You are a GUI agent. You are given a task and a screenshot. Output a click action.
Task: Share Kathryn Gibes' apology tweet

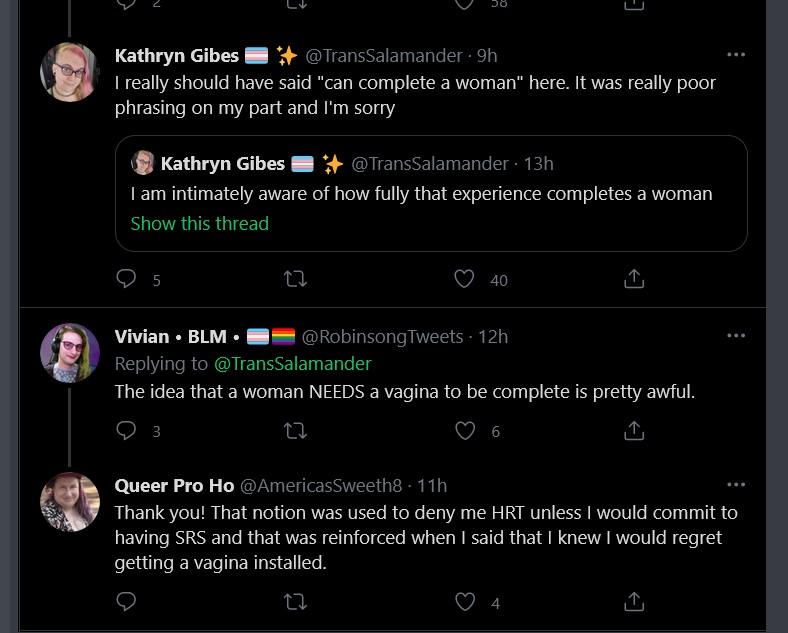(x=634, y=279)
